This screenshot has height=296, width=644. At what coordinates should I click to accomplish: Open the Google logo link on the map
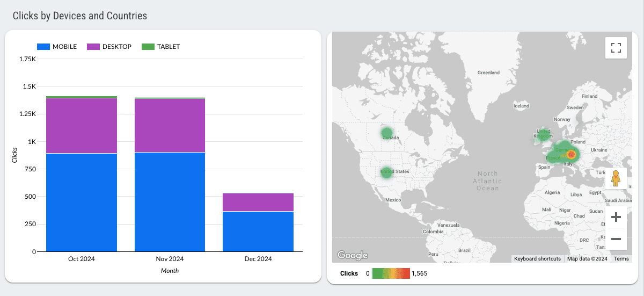[353, 255]
